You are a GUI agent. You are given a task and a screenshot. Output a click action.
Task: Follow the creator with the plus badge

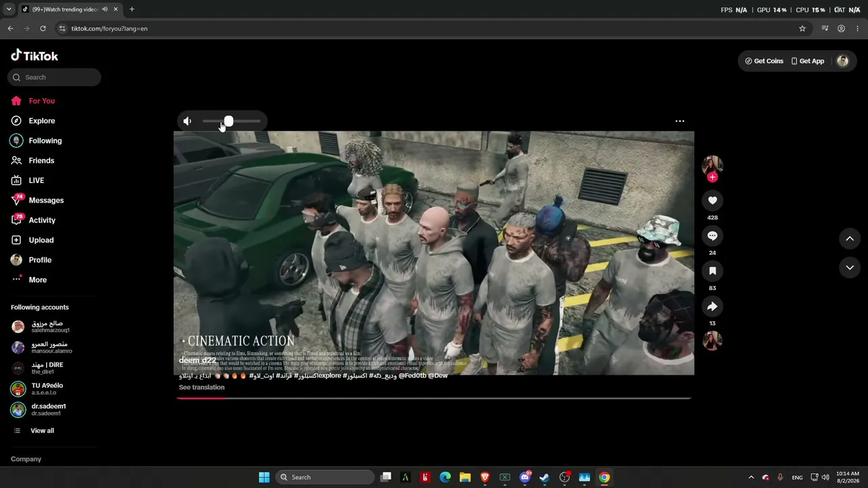(712, 177)
